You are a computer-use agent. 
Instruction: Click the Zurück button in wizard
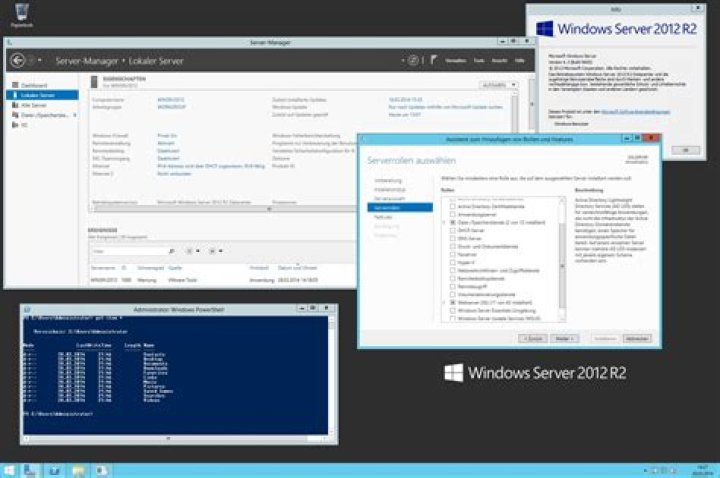pos(533,338)
